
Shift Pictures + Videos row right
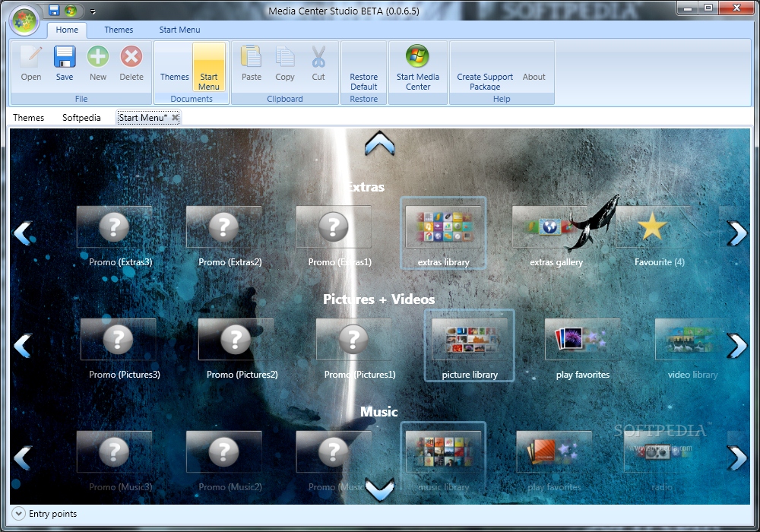736,346
